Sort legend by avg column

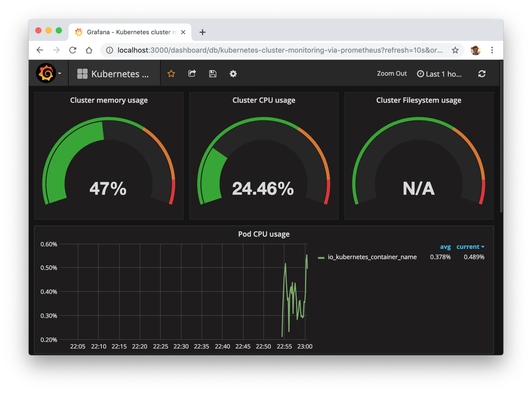click(x=445, y=247)
